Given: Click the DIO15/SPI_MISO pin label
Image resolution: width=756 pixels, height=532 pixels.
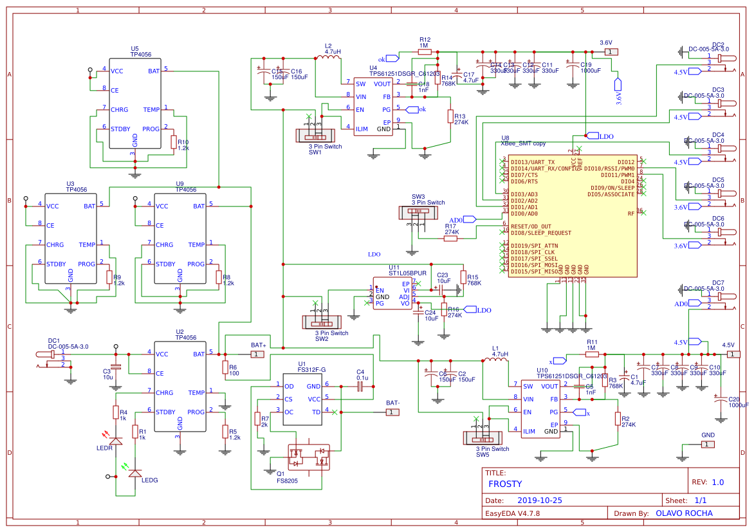Looking at the screenshot, I should pos(534,271).
